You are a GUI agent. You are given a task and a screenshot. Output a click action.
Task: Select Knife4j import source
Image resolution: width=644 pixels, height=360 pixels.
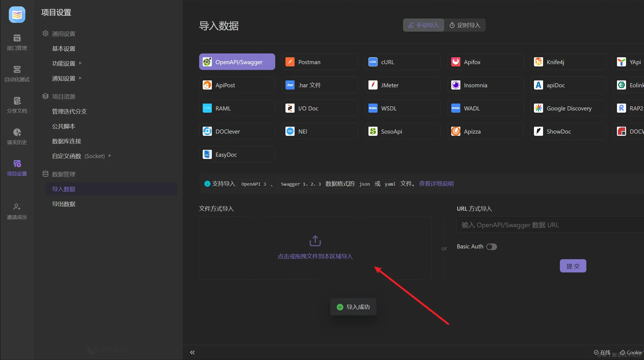coord(568,62)
